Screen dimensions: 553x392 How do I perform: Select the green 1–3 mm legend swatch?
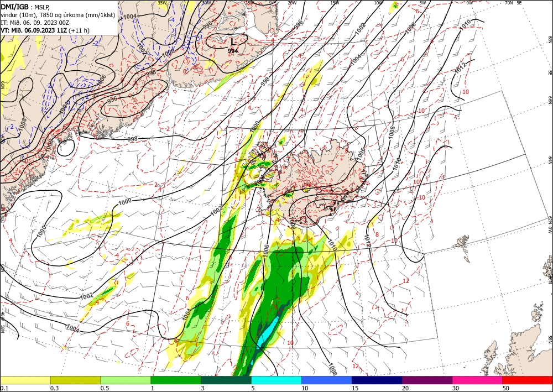(x=176, y=380)
